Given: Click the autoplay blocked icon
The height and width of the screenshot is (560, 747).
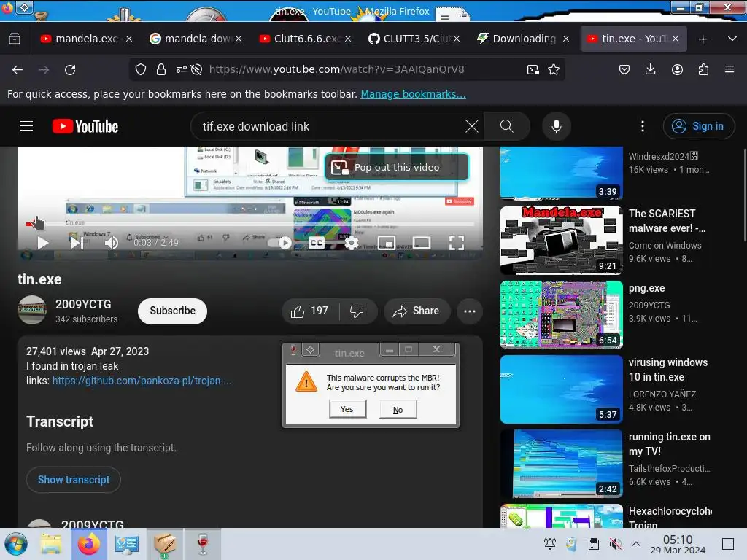Looking at the screenshot, I should [196, 70].
